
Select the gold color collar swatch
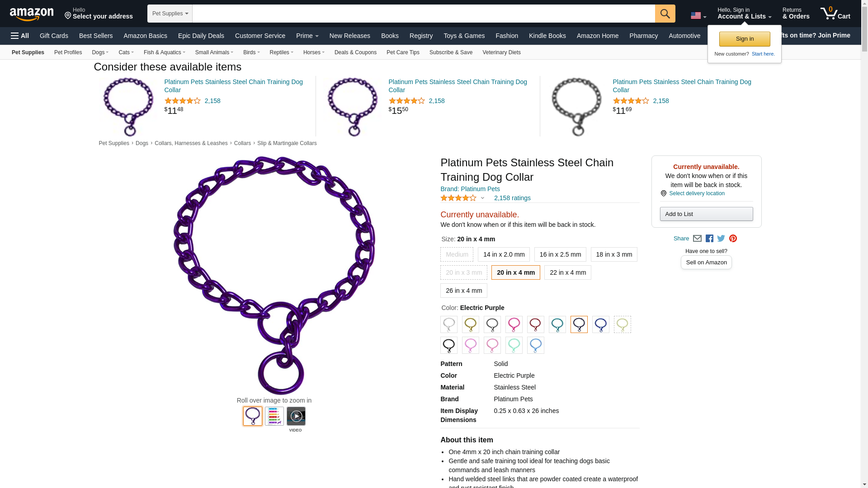[x=471, y=324]
